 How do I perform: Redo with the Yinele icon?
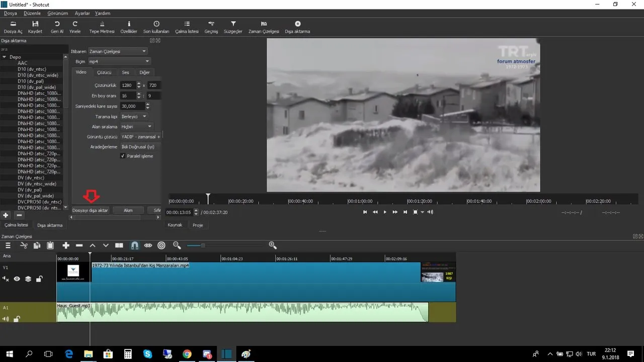click(75, 24)
